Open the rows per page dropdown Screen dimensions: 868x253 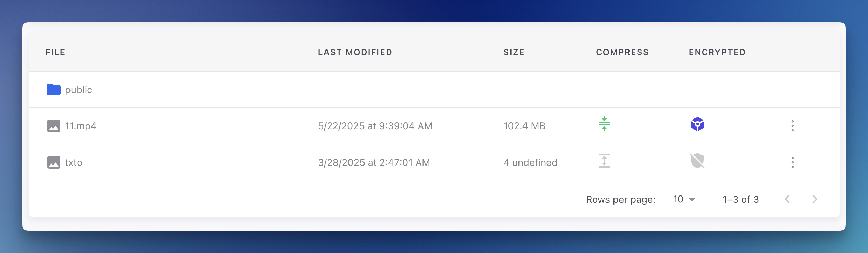coord(683,199)
